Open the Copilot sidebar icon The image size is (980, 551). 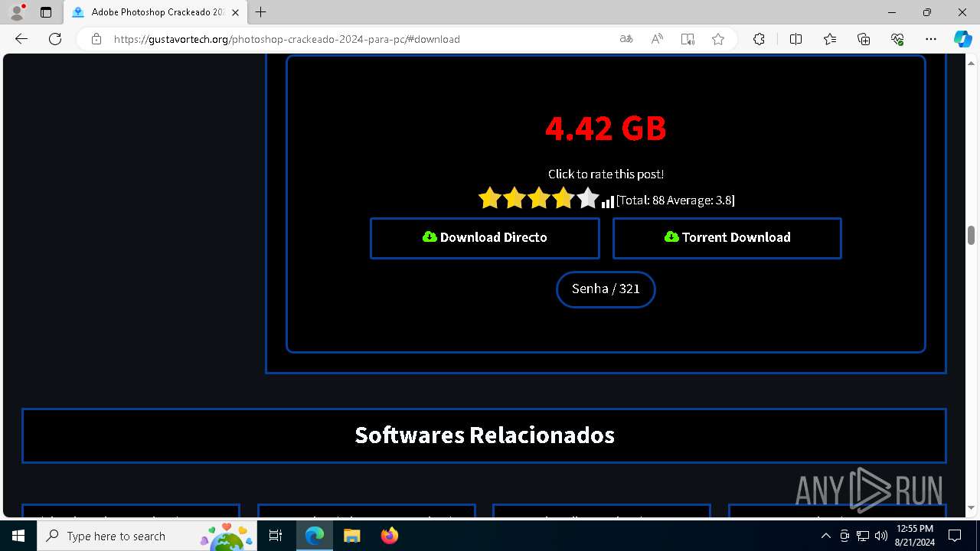[x=962, y=39]
